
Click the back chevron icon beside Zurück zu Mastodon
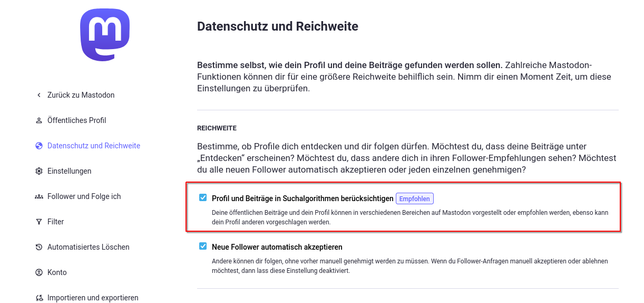pyautogui.click(x=38, y=95)
